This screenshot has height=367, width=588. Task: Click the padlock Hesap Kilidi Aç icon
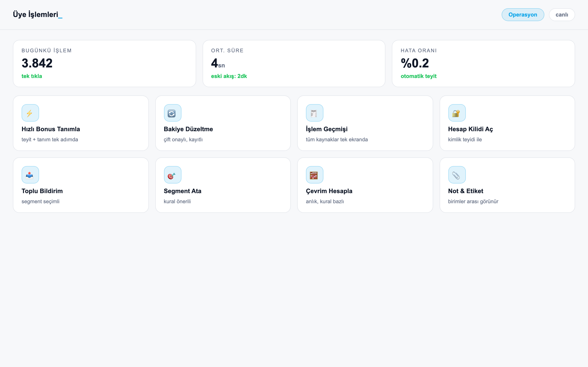tap(457, 113)
